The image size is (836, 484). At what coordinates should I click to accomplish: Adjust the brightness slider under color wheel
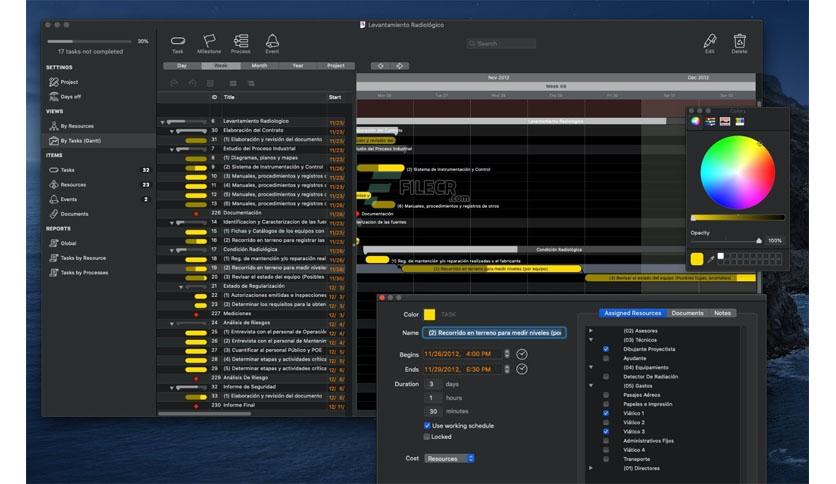[737, 217]
